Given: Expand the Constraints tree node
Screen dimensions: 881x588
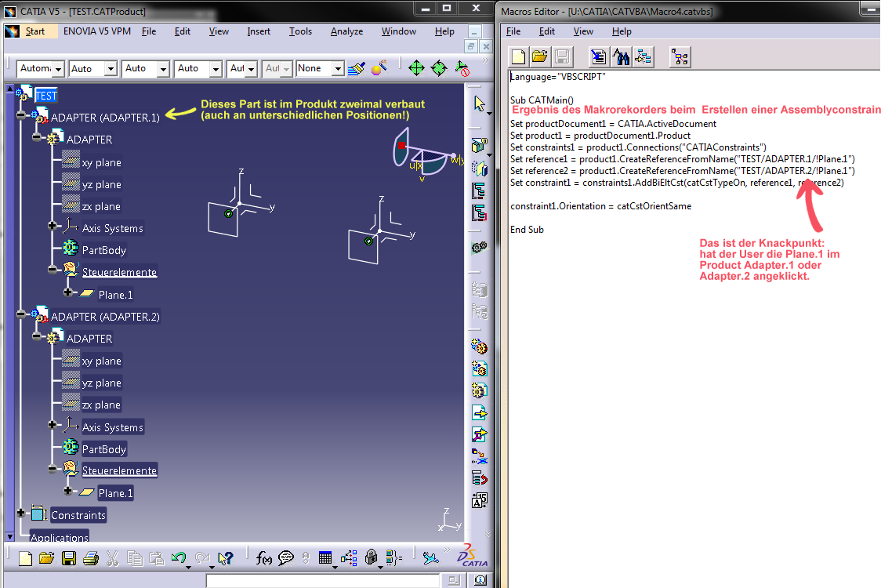Looking at the screenshot, I should (21, 513).
